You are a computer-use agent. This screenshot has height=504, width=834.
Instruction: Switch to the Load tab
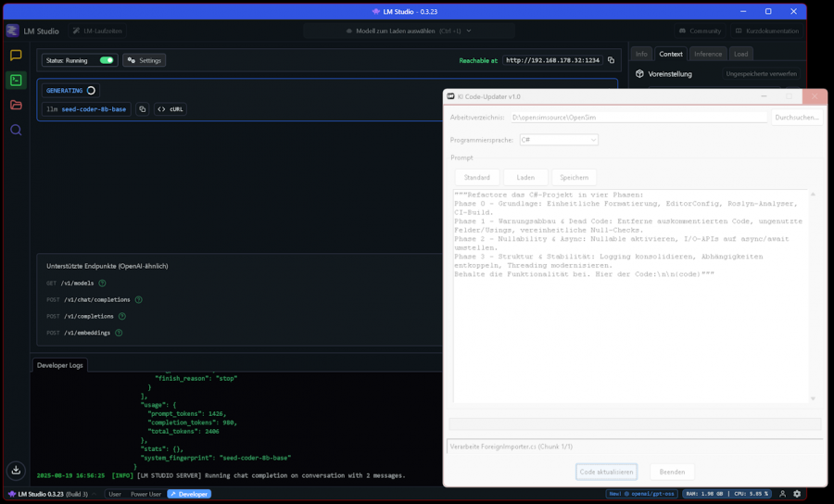click(740, 54)
